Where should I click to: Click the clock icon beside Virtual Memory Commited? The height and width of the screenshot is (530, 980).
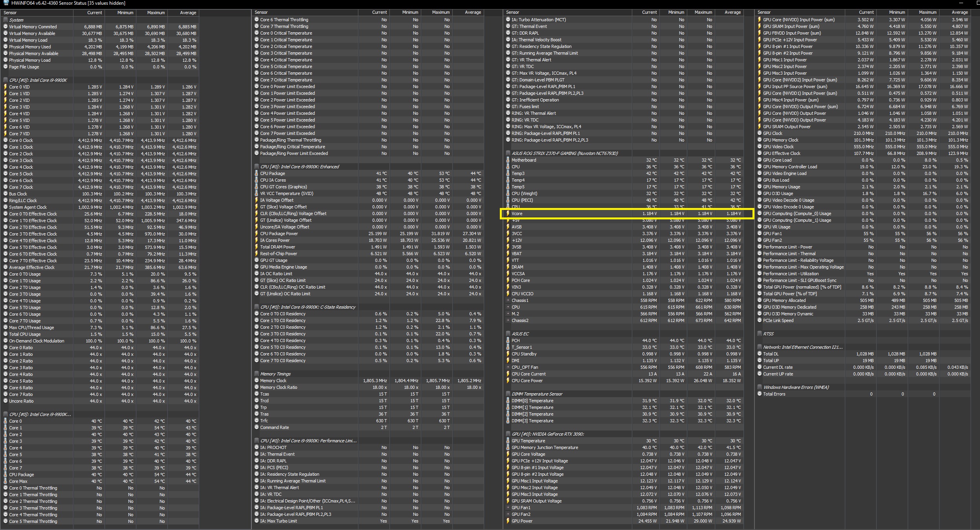pos(6,27)
